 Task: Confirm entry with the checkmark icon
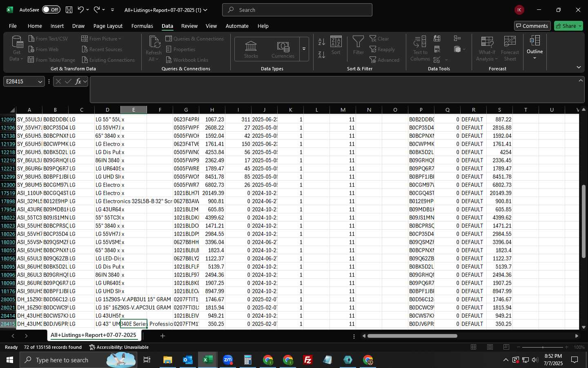pos(68,81)
